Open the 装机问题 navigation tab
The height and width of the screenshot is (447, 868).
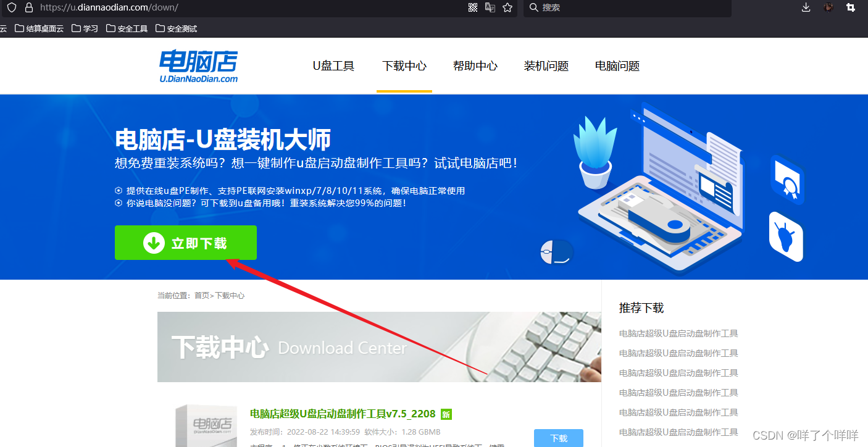point(546,66)
